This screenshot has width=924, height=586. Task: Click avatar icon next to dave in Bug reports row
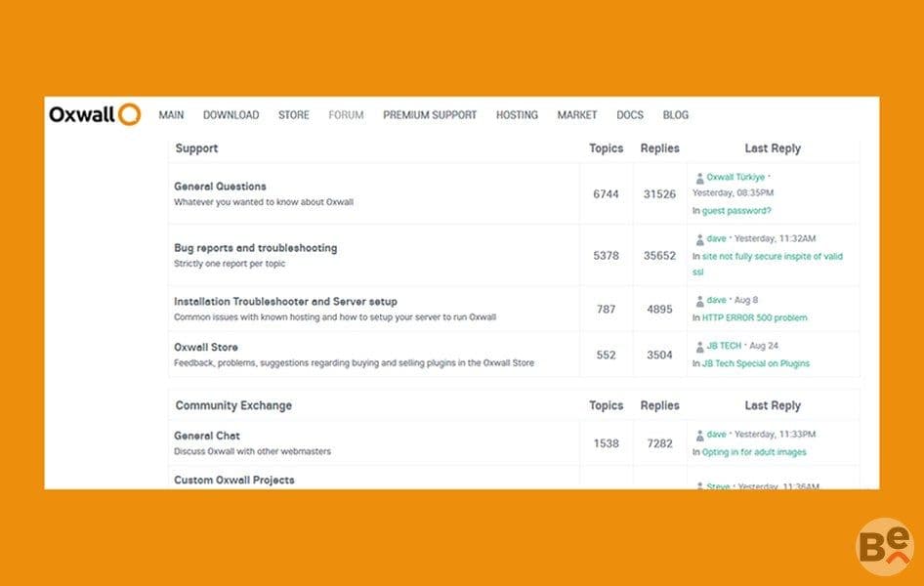tap(699, 239)
